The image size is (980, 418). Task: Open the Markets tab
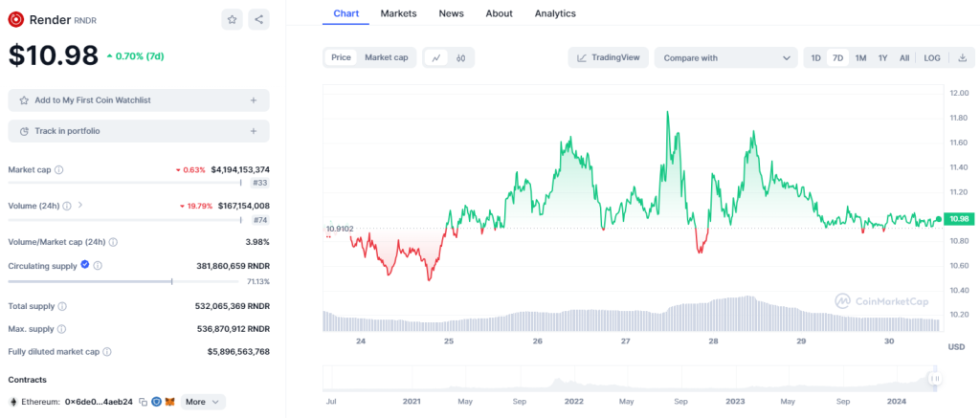coord(398,13)
